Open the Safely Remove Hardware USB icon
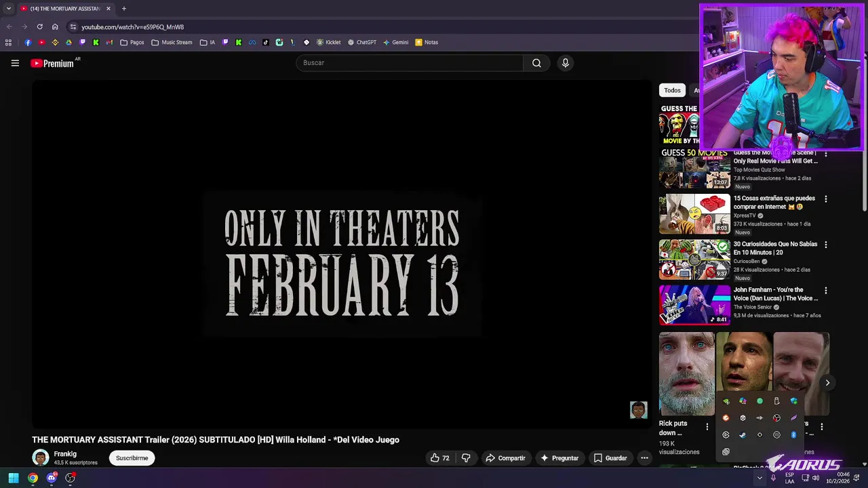The width and height of the screenshot is (868, 488). click(776, 401)
